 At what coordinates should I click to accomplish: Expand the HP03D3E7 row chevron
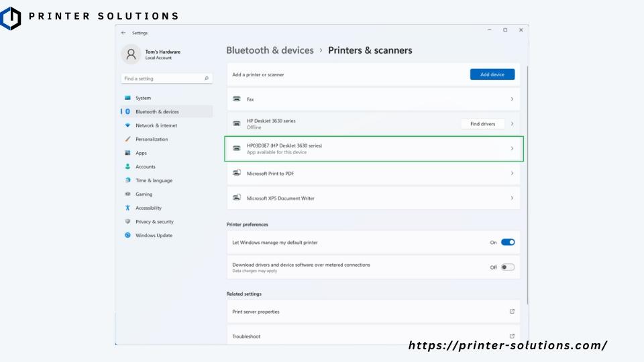coord(512,148)
